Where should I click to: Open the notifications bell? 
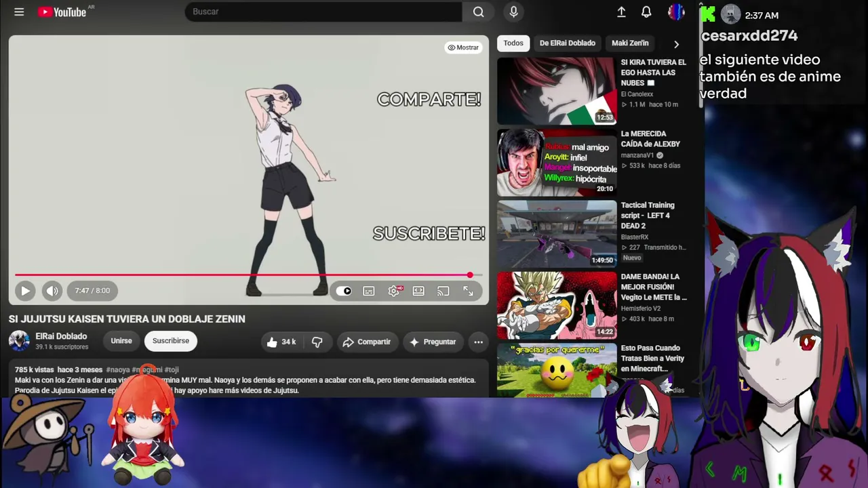(646, 12)
